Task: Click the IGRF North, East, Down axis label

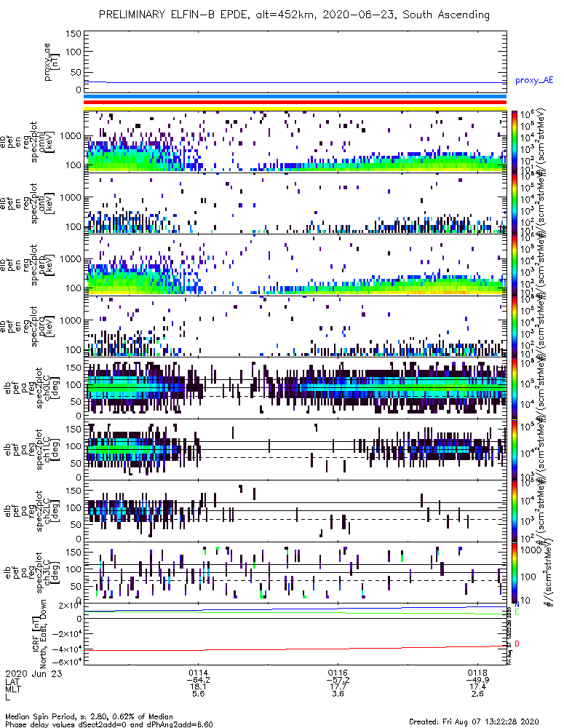Action: click(x=39, y=634)
